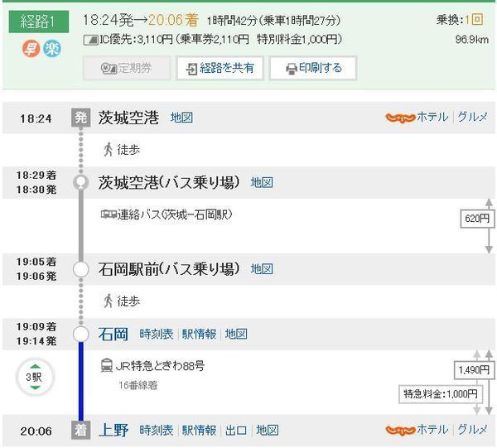Select the 経路1 route label
The width and height of the screenshot is (497, 448).
pos(39,22)
